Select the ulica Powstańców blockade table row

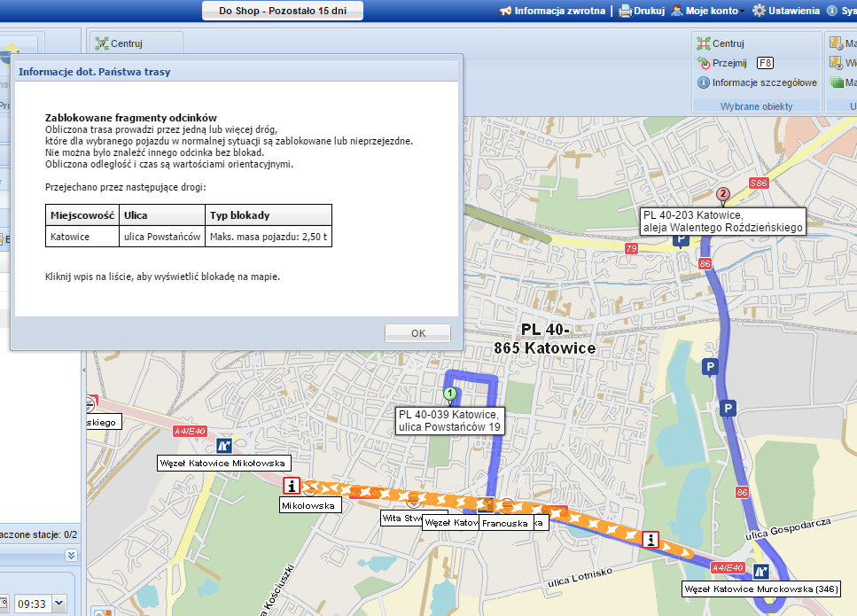pos(188,237)
